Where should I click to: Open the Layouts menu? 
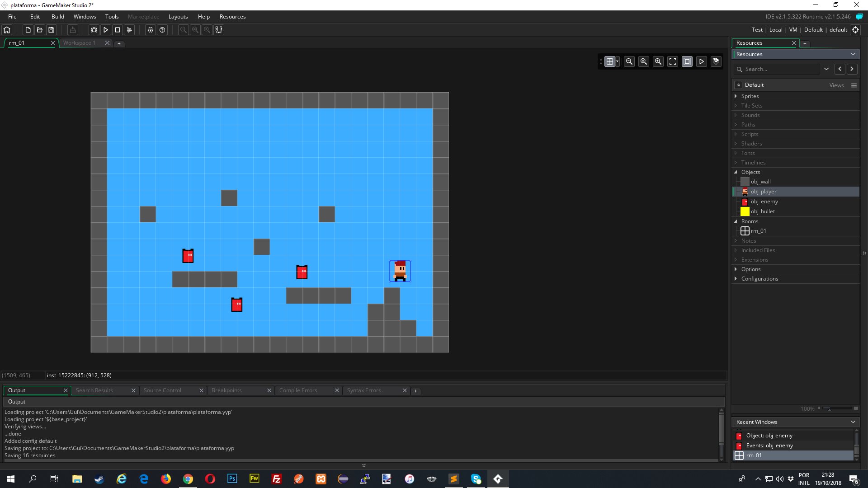coord(178,16)
